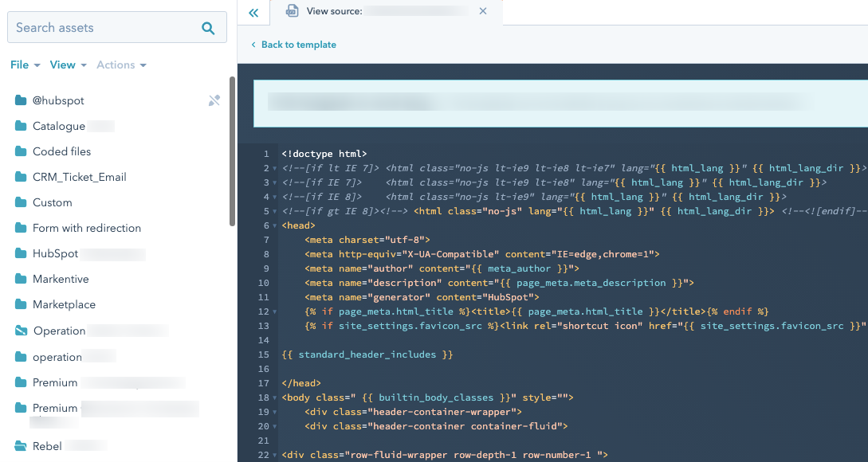Screen dimensions: 868x462
Task: Open the File dropdown menu
Action: click(25, 65)
